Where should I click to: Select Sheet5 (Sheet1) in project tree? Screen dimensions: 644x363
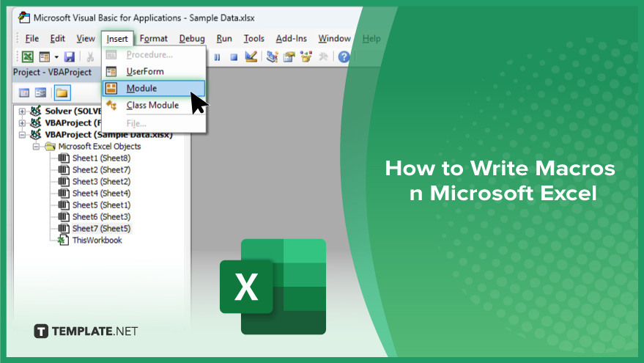pyautogui.click(x=101, y=205)
